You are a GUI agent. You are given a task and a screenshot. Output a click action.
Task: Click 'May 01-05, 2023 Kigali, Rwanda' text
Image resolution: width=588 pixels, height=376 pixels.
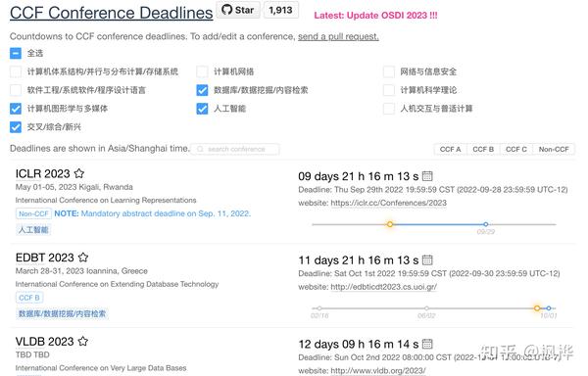pos(74,187)
